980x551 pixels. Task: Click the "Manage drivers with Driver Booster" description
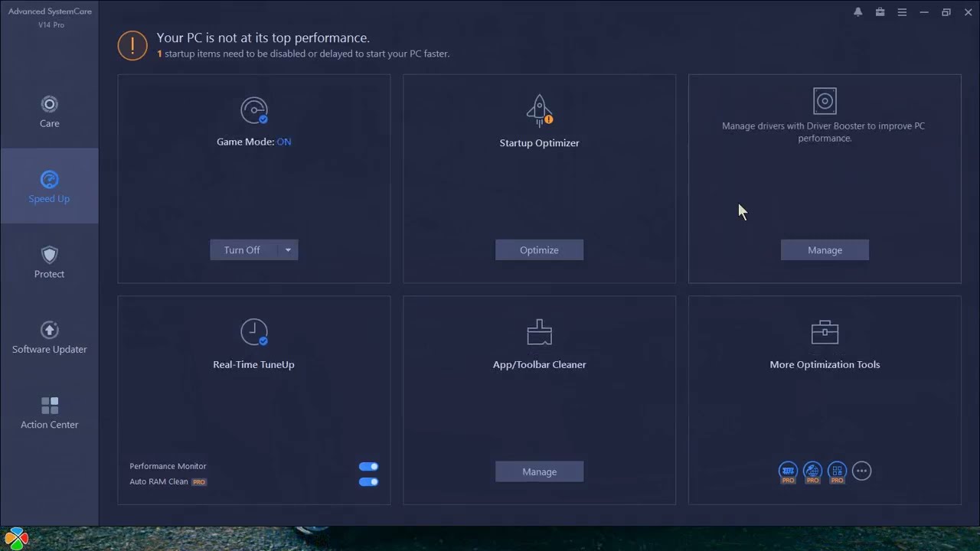coord(824,132)
